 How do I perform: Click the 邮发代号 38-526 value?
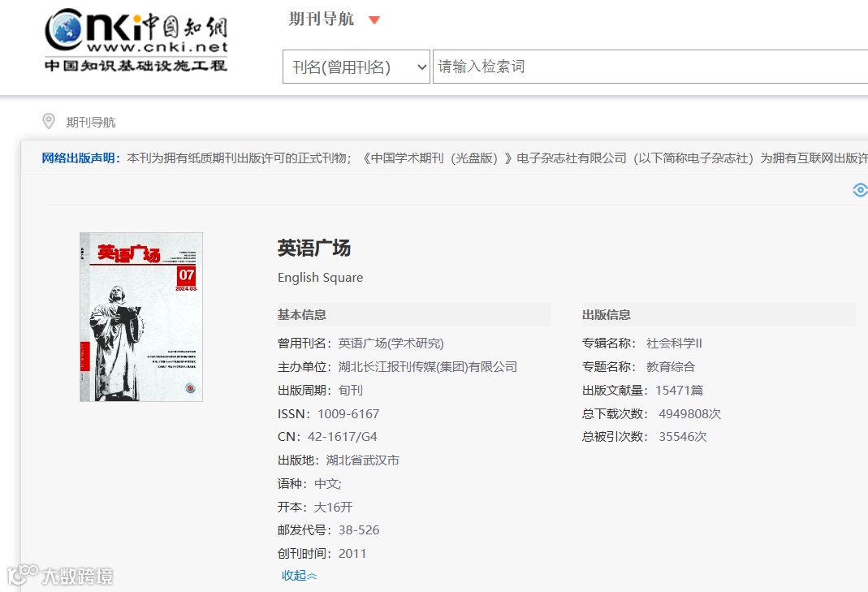(359, 530)
